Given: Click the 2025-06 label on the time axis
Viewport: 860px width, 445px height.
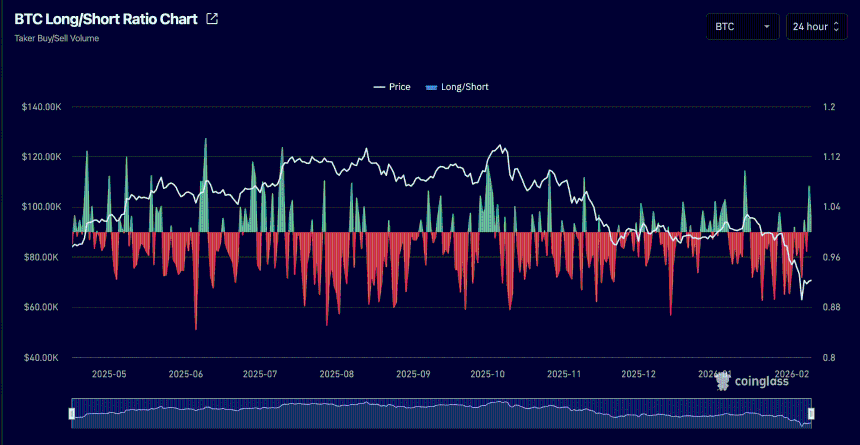Looking at the screenshot, I should click(x=186, y=374).
